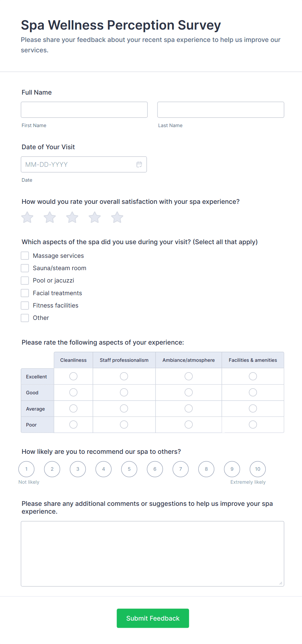Viewport: 302px width, 644px height.
Task: Select the first star rating
Action: [x=27, y=217]
